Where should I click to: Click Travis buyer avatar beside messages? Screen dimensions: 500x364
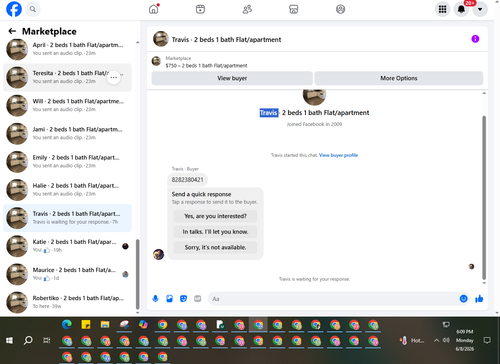(x=158, y=254)
